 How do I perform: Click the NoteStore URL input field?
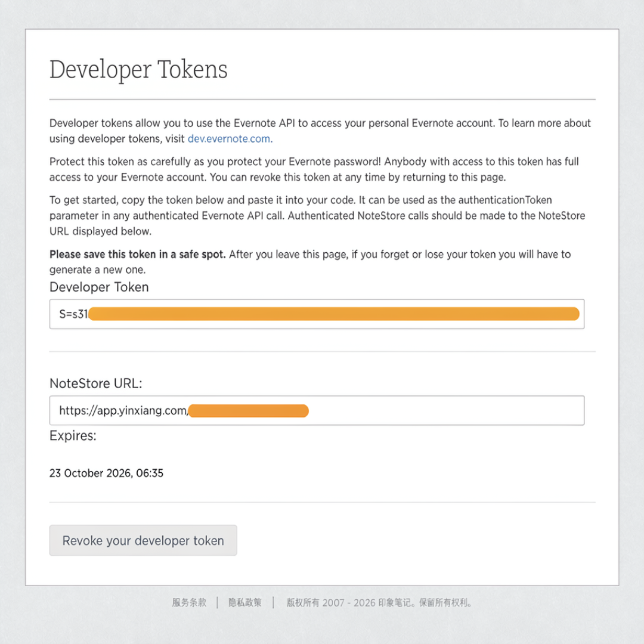[317, 410]
